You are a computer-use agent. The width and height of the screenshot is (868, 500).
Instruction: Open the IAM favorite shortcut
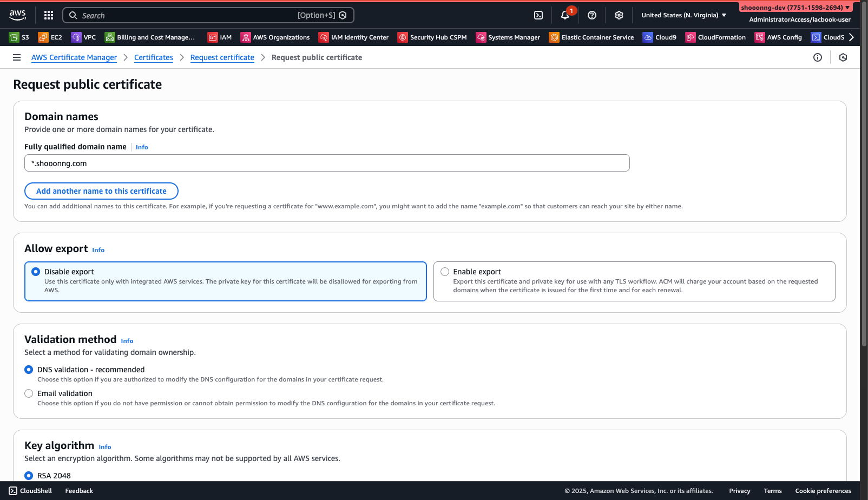pyautogui.click(x=220, y=37)
